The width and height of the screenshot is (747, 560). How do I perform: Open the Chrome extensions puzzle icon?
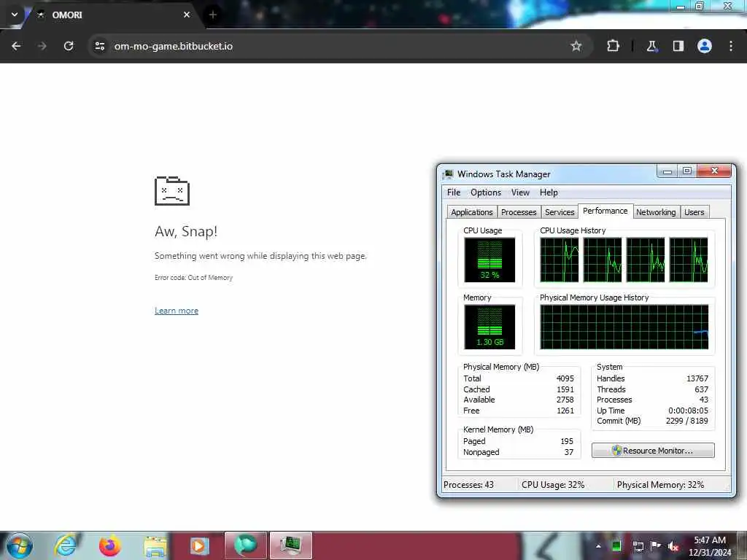613,46
